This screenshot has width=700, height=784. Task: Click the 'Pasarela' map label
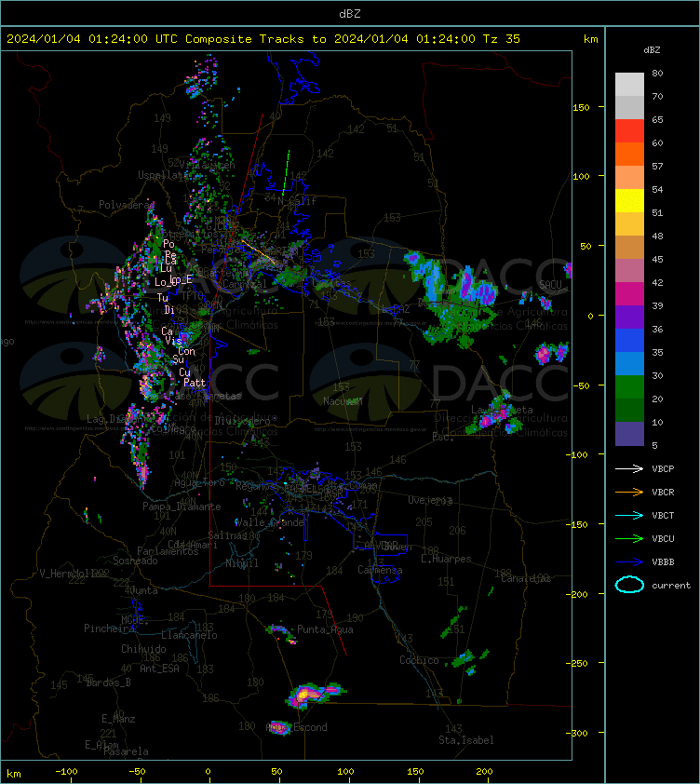[x=126, y=751]
